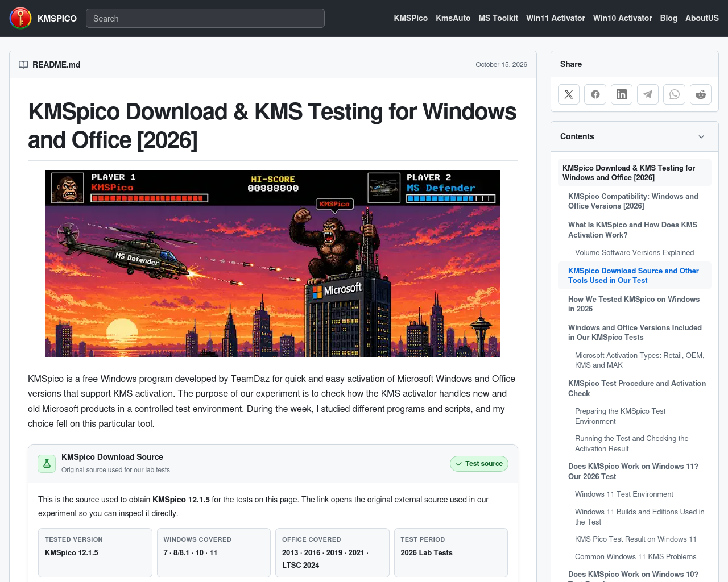Open the MS Toolkit nav menu item
728x582 pixels.
point(498,18)
